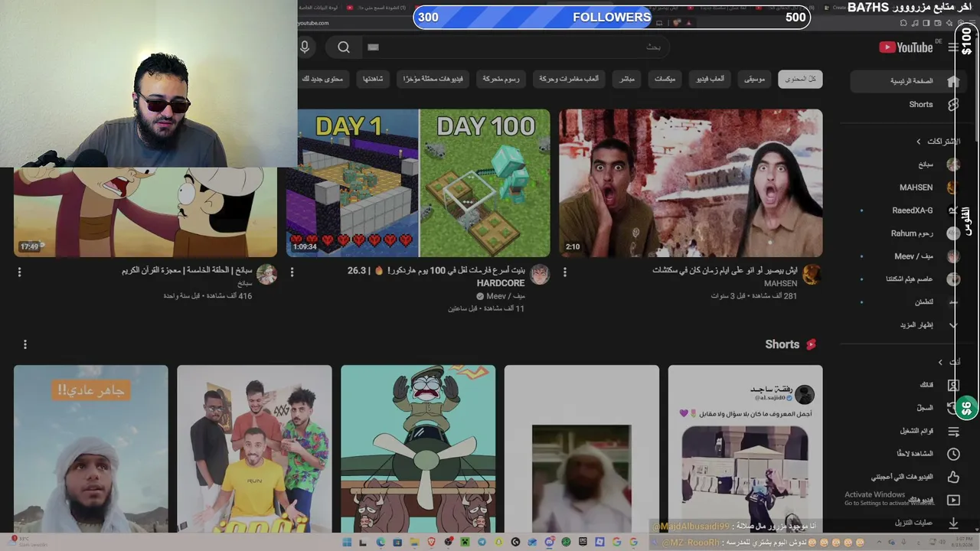
Task: Select the كلّ المحتوى filter chip
Action: [x=800, y=79]
